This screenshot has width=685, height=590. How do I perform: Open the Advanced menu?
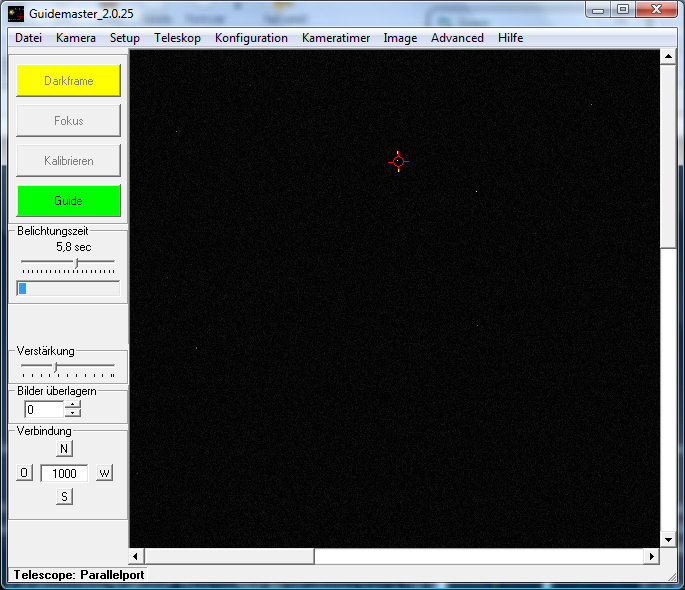point(457,38)
